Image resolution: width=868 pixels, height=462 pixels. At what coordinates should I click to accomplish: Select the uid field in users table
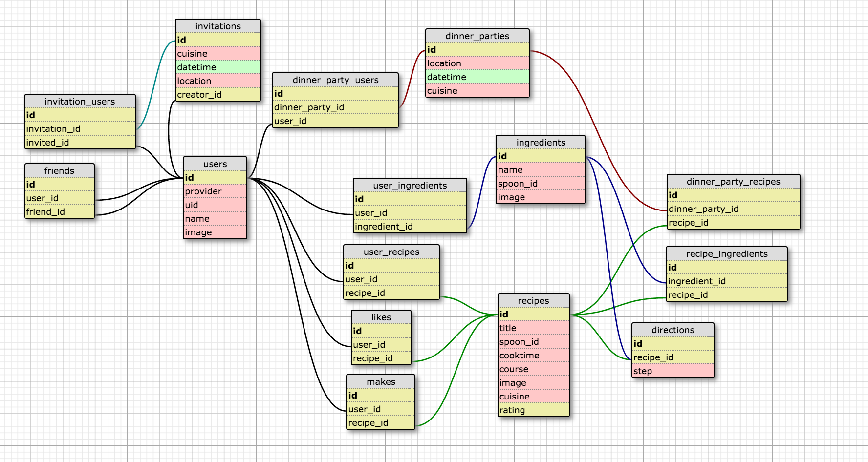pos(215,205)
